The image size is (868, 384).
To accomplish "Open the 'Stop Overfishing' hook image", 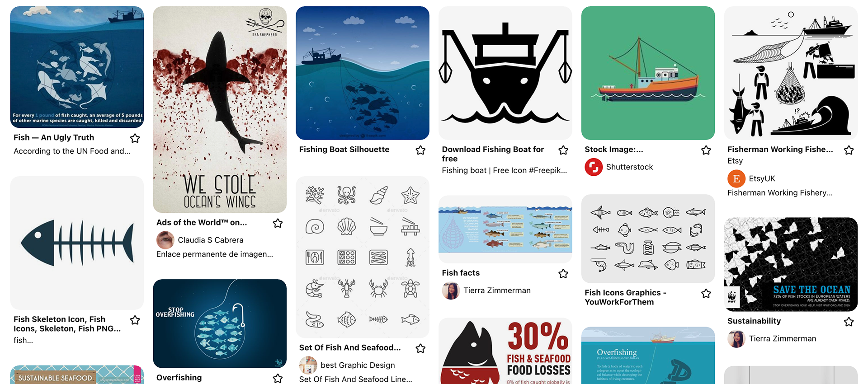I will pyautogui.click(x=220, y=323).
